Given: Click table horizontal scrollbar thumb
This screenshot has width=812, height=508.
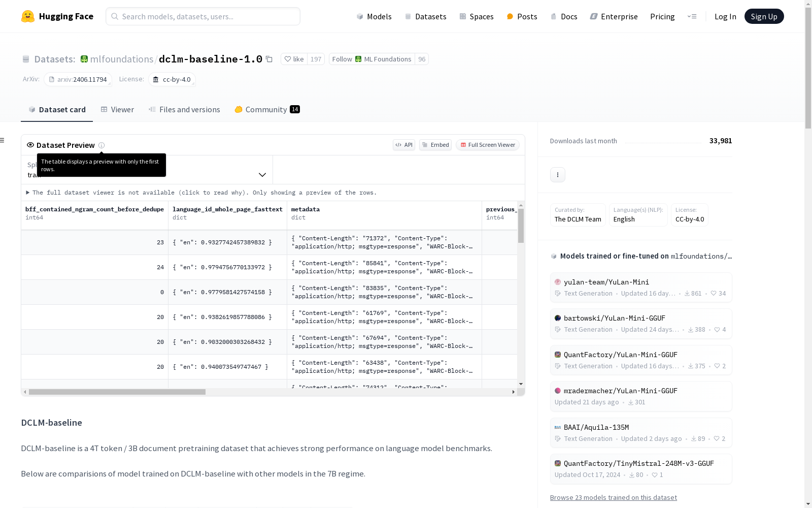Looking at the screenshot, I should click(x=117, y=392).
